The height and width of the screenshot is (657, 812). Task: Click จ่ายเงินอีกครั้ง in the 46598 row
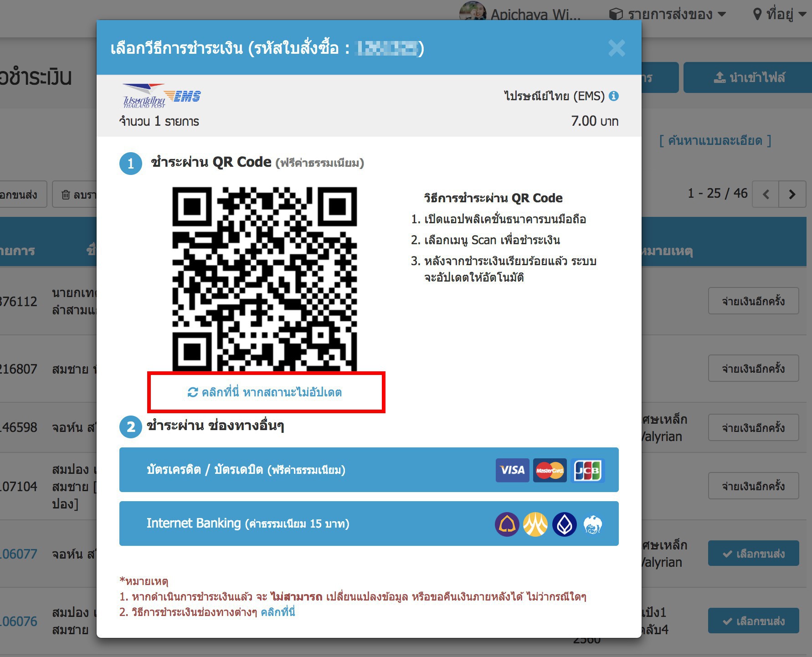click(753, 427)
